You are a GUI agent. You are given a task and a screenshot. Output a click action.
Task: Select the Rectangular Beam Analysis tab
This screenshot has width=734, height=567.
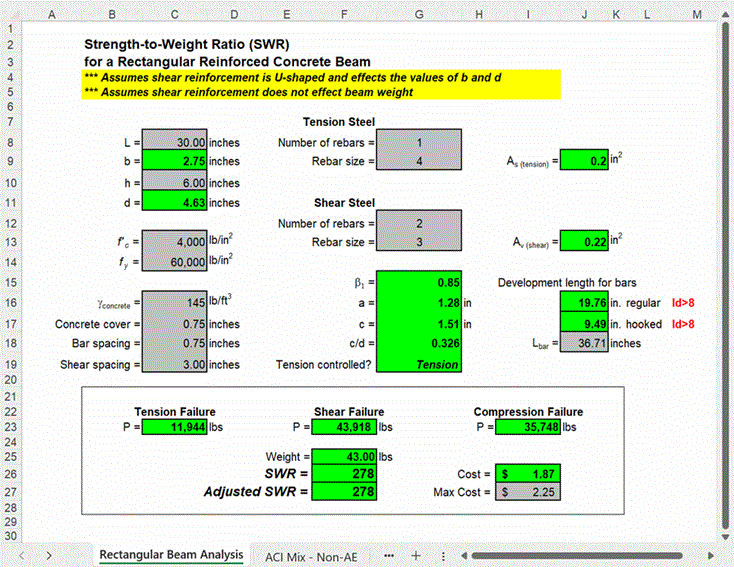[x=171, y=555]
